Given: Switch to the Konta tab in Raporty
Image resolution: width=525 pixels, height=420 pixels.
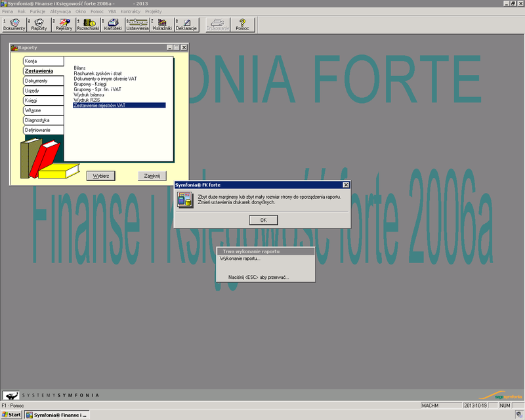Looking at the screenshot, I should pos(43,61).
